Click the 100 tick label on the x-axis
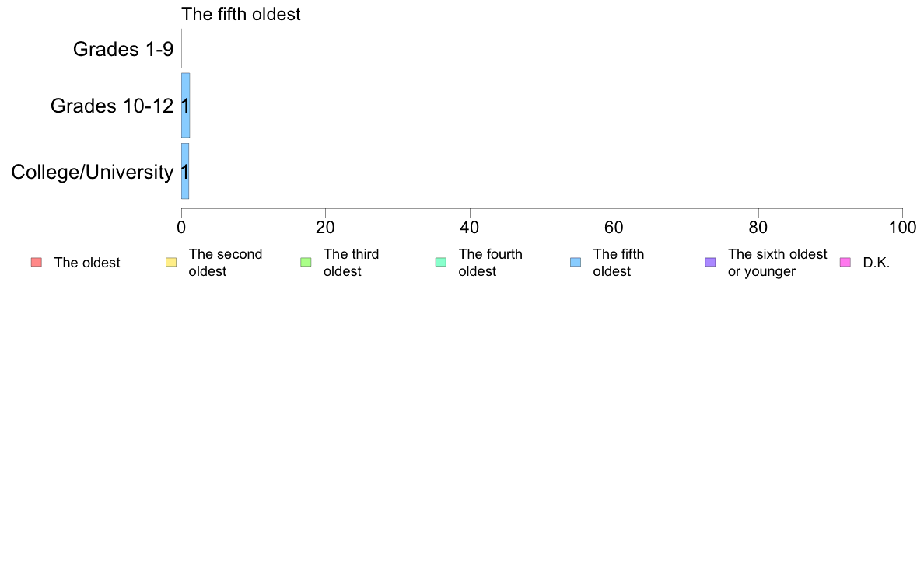Screen dimensions: 924x572 coord(903,228)
